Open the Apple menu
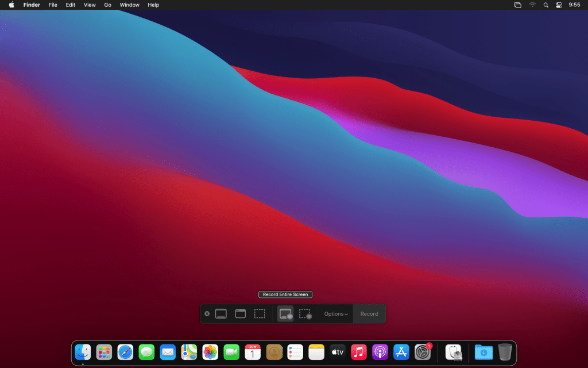This screenshot has height=368, width=588. (11, 5)
